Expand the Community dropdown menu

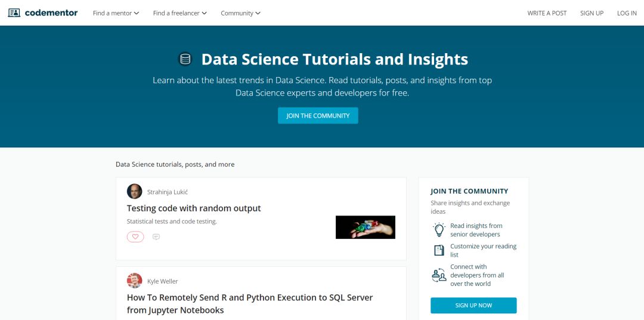240,13
